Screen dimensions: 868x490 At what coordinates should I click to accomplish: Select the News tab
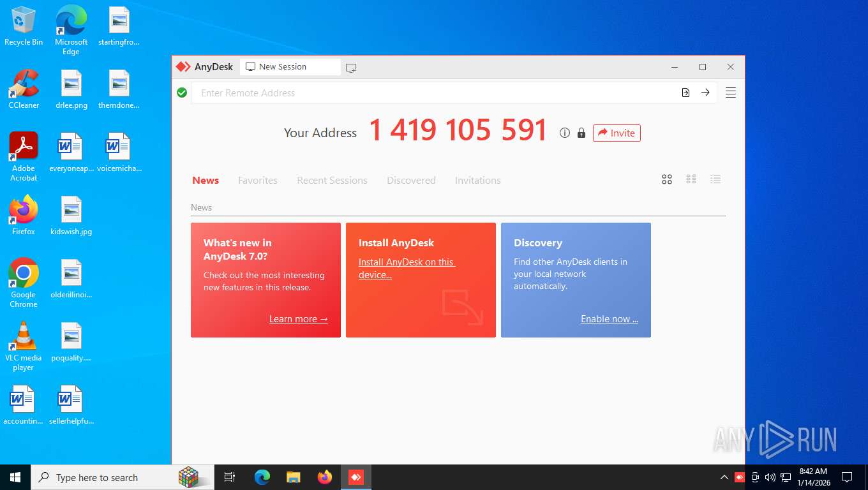click(x=206, y=181)
